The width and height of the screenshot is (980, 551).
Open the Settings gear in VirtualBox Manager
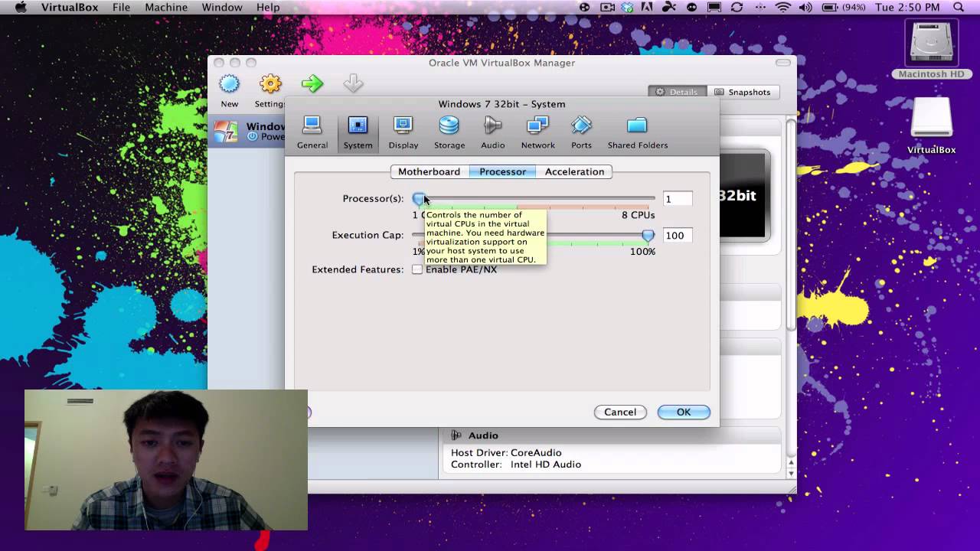270,84
